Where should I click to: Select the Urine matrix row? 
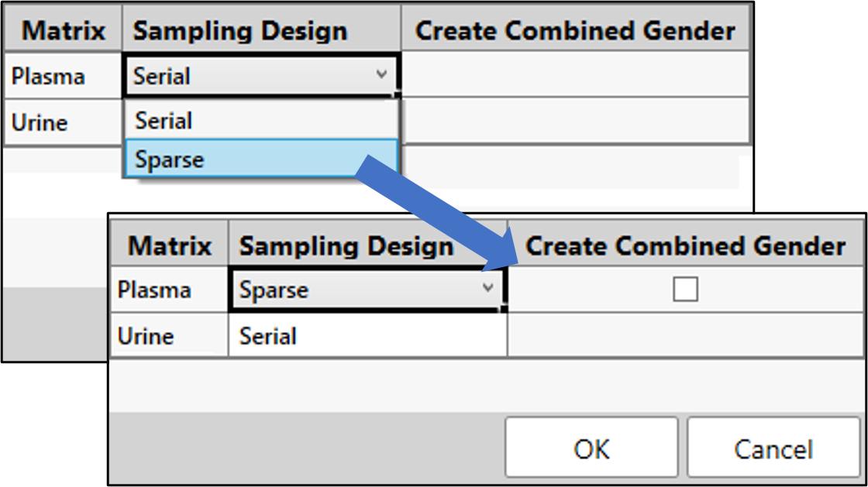(x=62, y=122)
